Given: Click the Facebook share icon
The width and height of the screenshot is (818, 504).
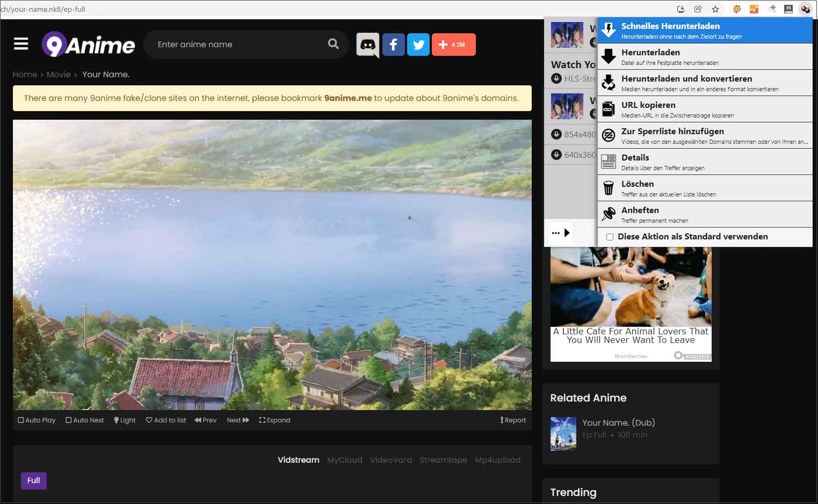Looking at the screenshot, I should point(393,45).
